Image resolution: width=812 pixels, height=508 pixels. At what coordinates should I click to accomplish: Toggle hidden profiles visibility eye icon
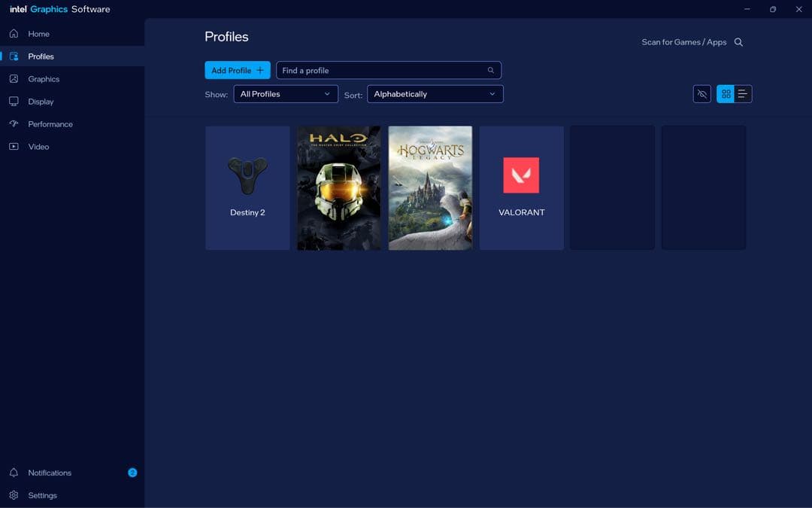(702, 94)
